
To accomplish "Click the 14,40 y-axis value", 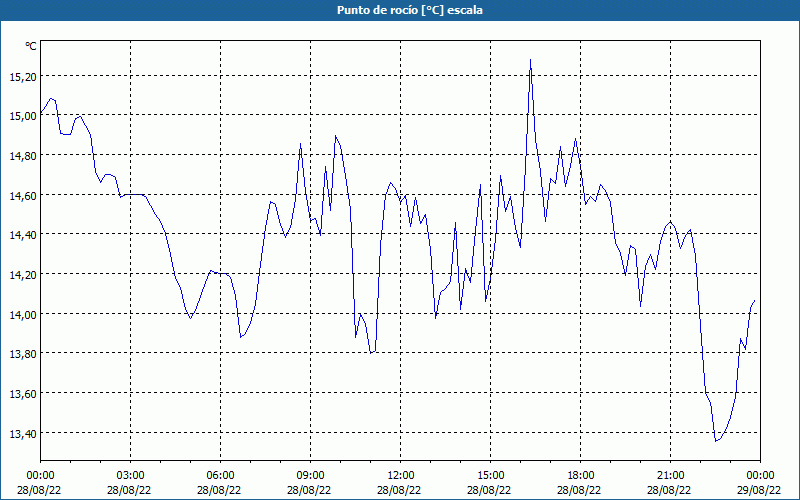I will coord(23,235).
